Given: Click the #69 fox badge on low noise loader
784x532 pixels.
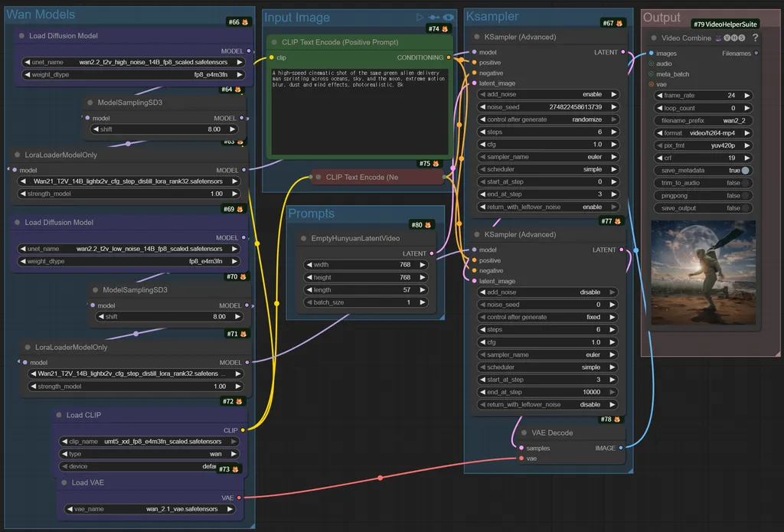Looking at the screenshot, I should click(233, 209).
